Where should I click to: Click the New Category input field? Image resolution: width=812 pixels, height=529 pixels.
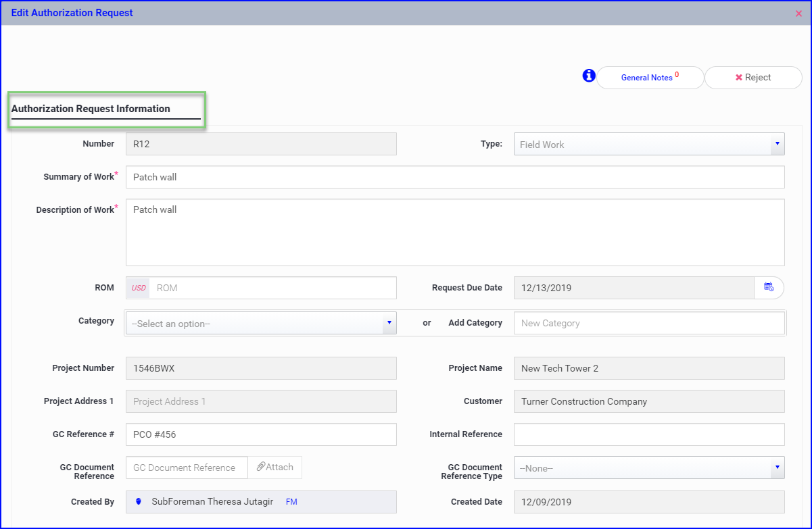coord(649,323)
